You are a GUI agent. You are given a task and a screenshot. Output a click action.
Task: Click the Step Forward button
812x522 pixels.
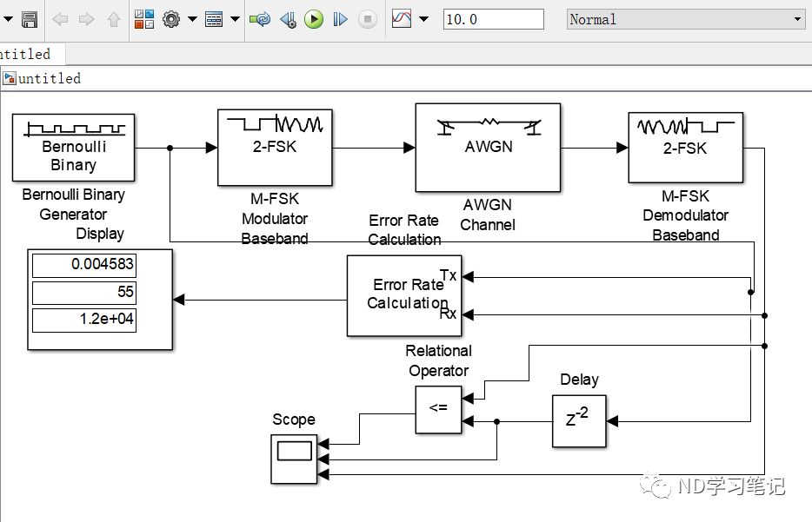coord(340,20)
